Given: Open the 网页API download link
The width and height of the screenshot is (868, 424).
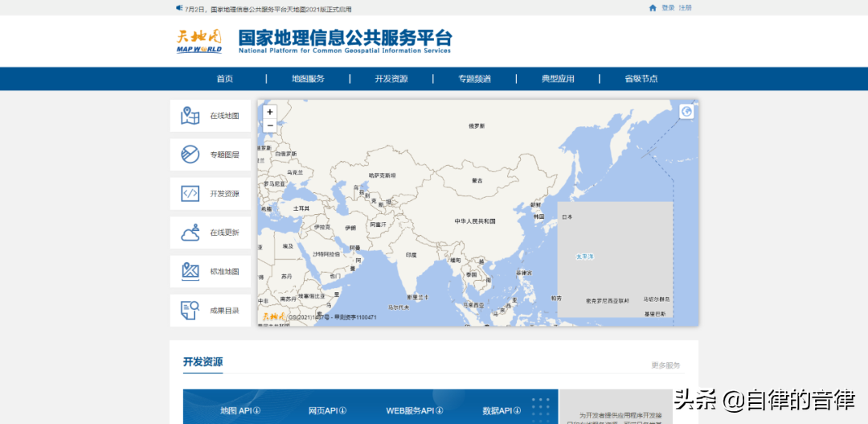Looking at the screenshot, I should pyautogui.click(x=327, y=410).
